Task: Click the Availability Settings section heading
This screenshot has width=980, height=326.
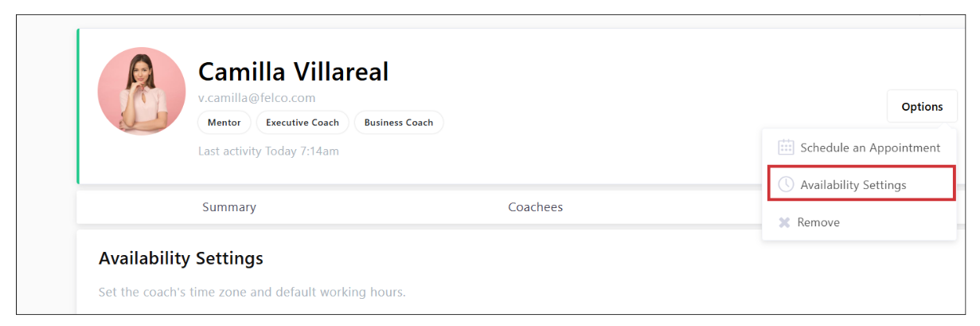Action: click(x=181, y=259)
